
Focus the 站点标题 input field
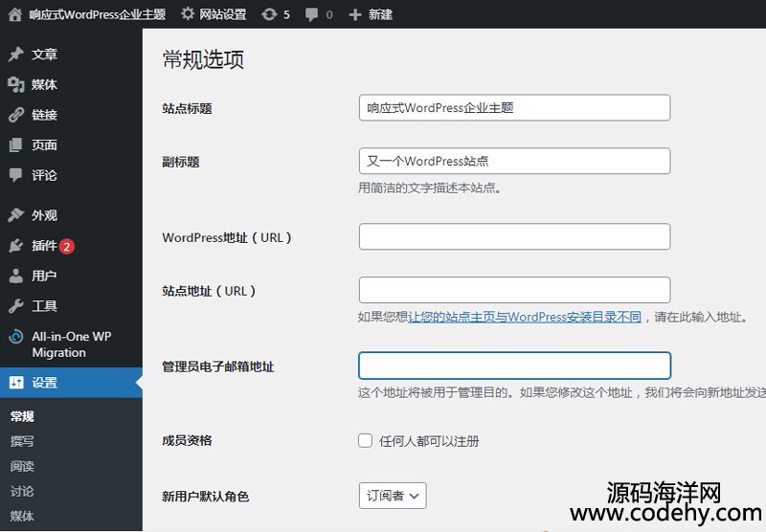click(514, 108)
